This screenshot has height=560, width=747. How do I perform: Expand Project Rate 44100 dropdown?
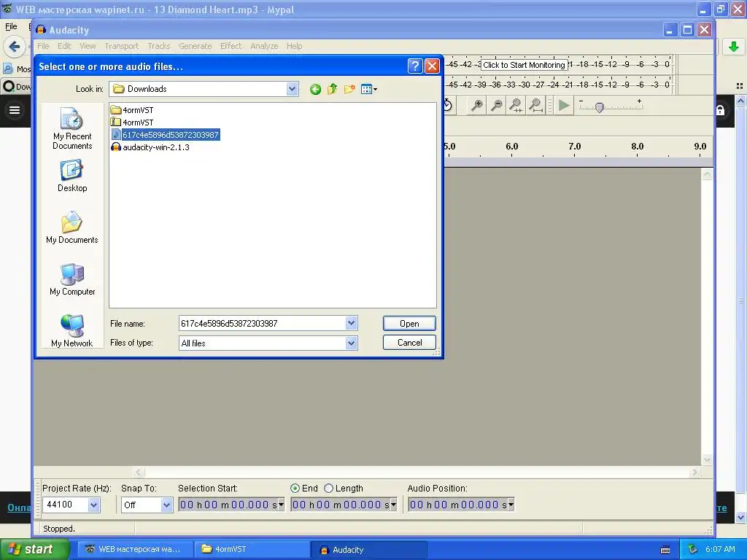pyautogui.click(x=94, y=505)
